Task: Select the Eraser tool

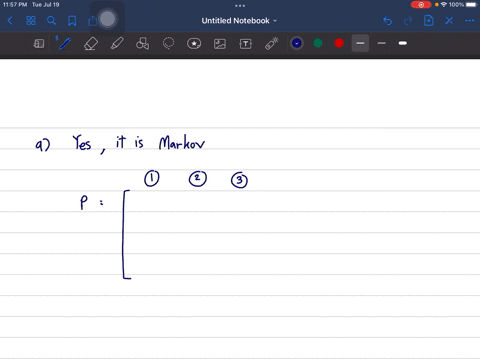Action: [x=91, y=44]
